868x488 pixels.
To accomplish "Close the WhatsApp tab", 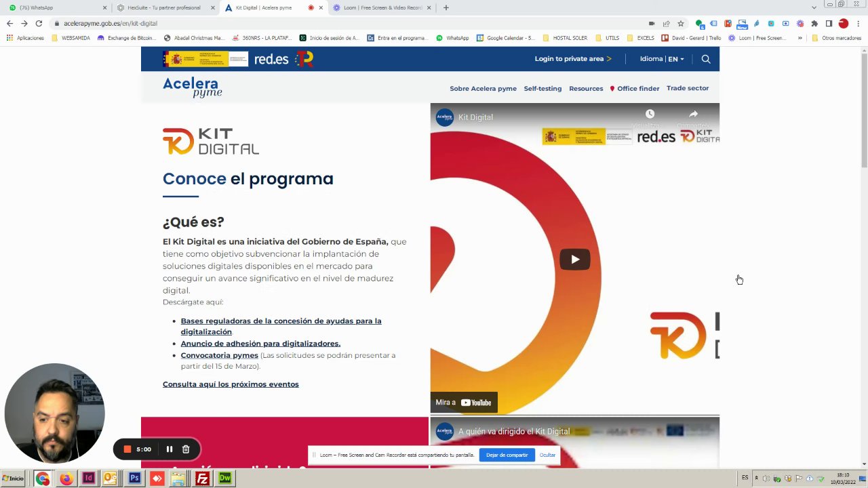I will [x=104, y=7].
